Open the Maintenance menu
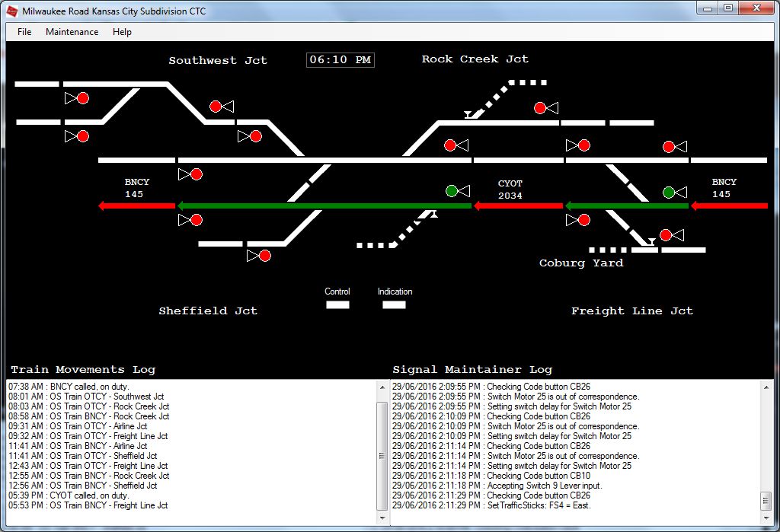 coord(72,32)
